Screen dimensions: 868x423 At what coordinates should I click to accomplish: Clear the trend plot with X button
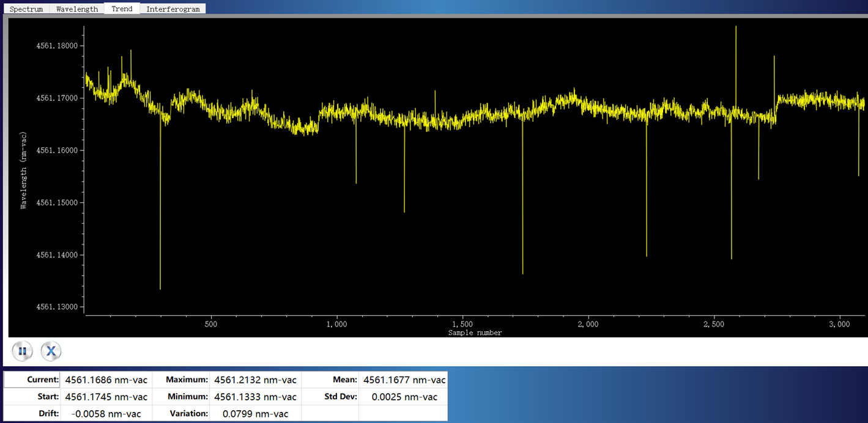tap(51, 351)
